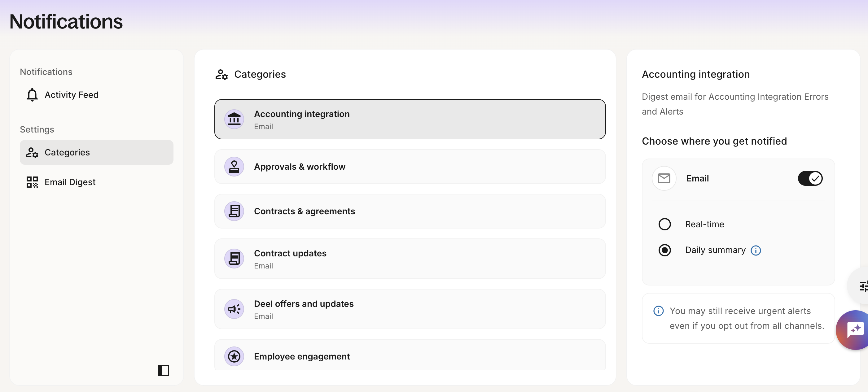Click the settings sliders icon at right edge
The width and height of the screenshot is (868, 392).
pyautogui.click(x=863, y=286)
